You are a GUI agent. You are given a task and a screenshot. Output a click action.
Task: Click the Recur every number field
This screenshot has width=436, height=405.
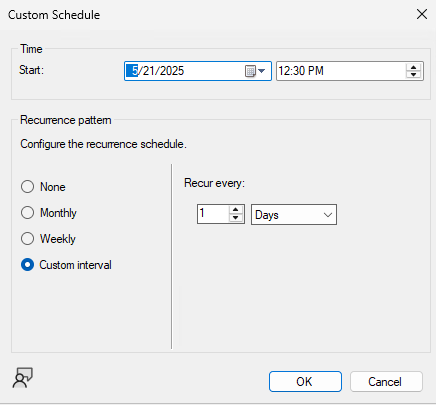coord(213,214)
